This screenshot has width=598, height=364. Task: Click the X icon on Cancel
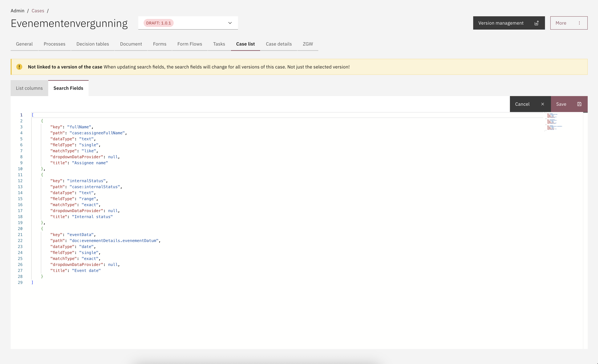coord(543,104)
